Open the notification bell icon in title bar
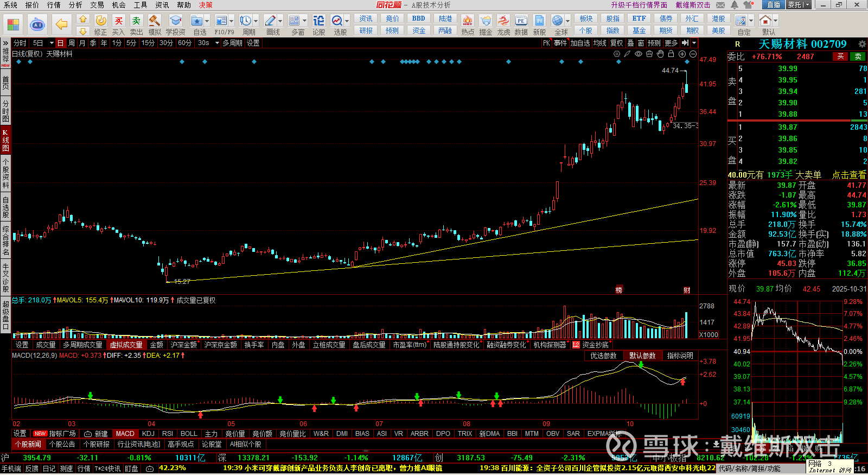Viewport: 868px width, 475px height. (x=734, y=5)
